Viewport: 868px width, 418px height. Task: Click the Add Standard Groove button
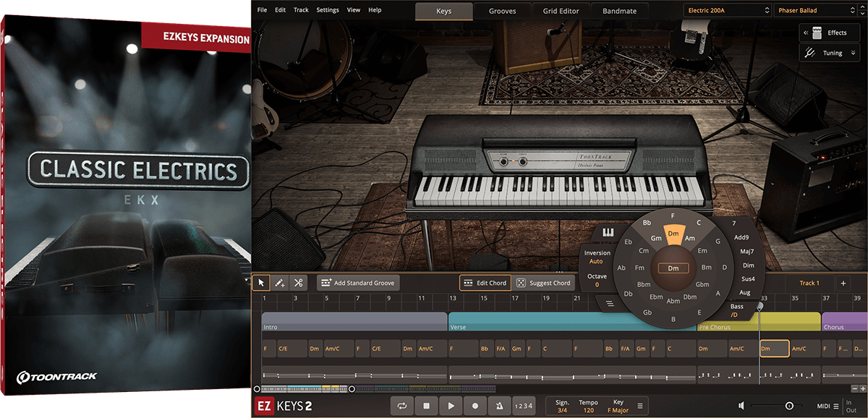point(357,283)
